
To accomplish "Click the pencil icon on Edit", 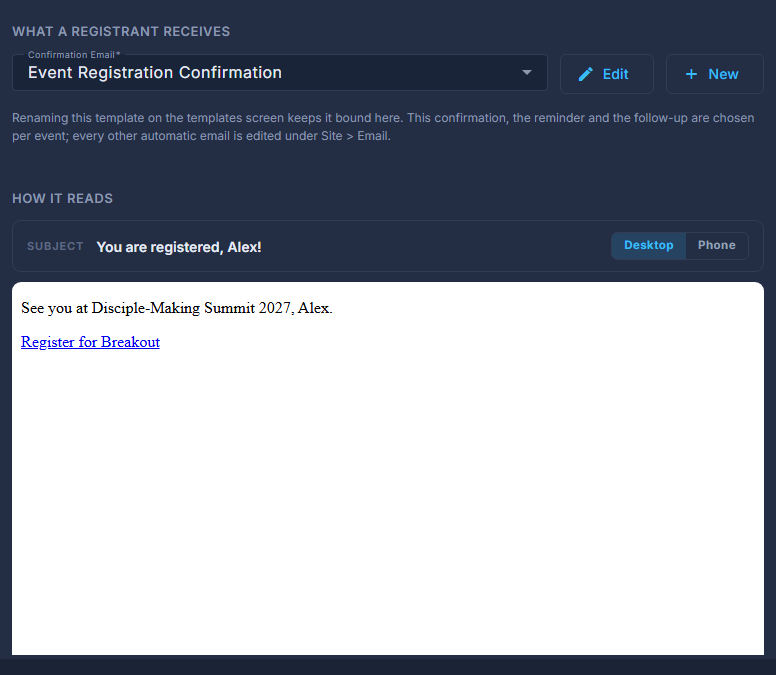I will (x=585, y=74).
